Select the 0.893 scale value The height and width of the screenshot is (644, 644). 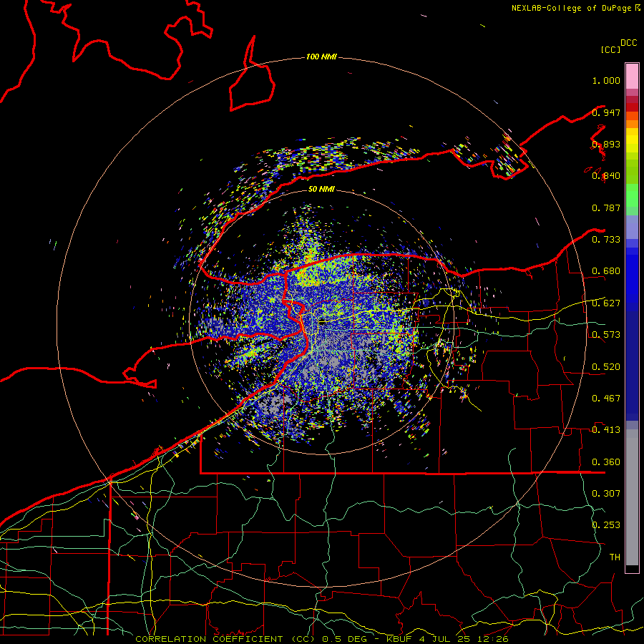pos(606,144)
